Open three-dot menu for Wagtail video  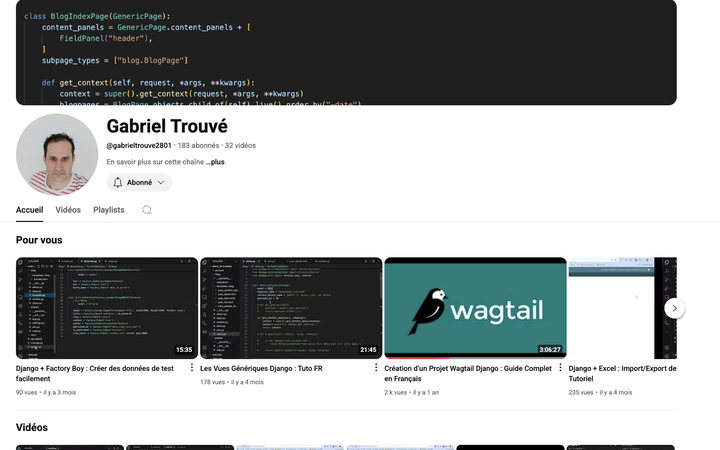click(x=560, y=368)
